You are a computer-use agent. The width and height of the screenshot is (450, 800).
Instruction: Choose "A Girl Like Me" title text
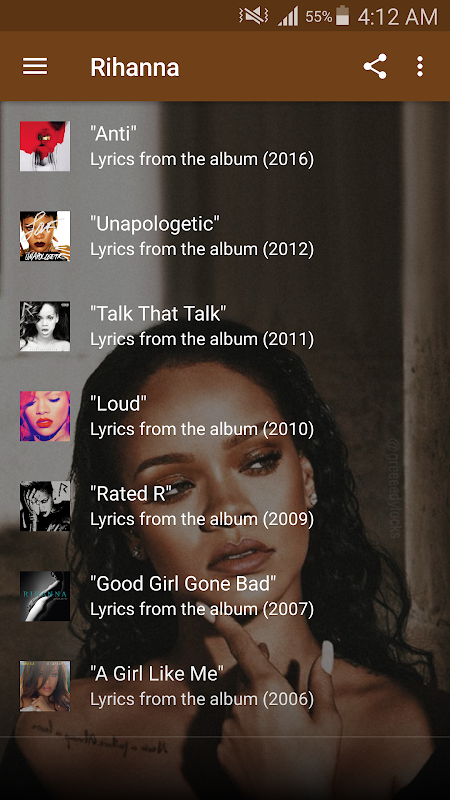click(x=157, y=673)
